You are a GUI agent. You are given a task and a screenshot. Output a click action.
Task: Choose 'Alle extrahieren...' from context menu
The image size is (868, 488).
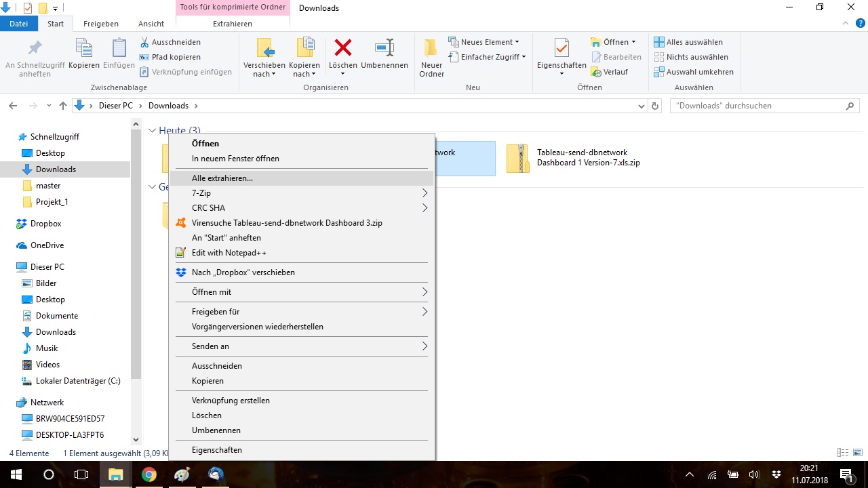(222, 178)
